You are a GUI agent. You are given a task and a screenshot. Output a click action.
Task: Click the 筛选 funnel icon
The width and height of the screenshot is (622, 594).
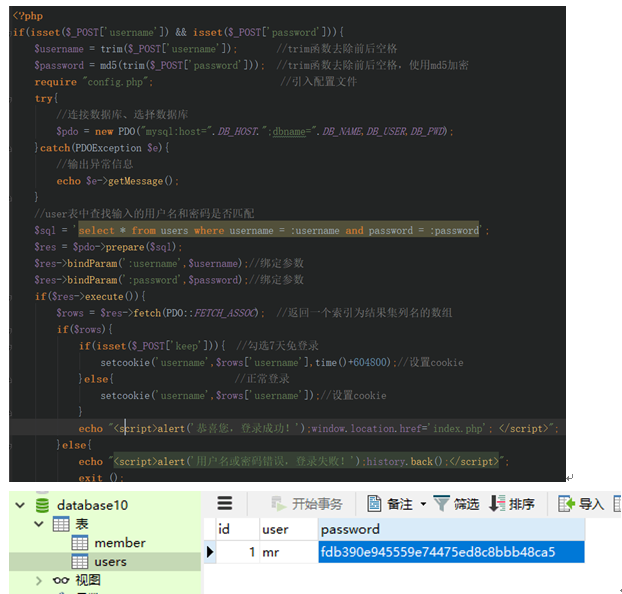pyautogui.click(x=441, y=504)
